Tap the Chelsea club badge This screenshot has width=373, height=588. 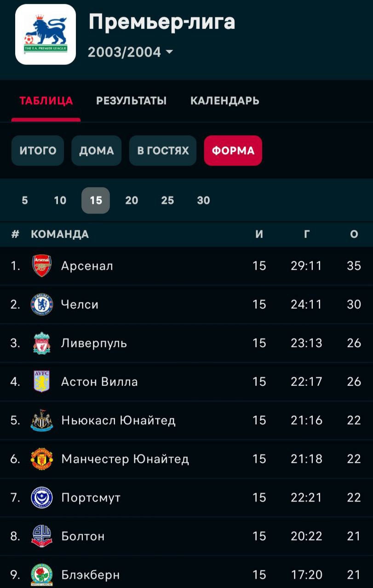[x=42, y=305]
